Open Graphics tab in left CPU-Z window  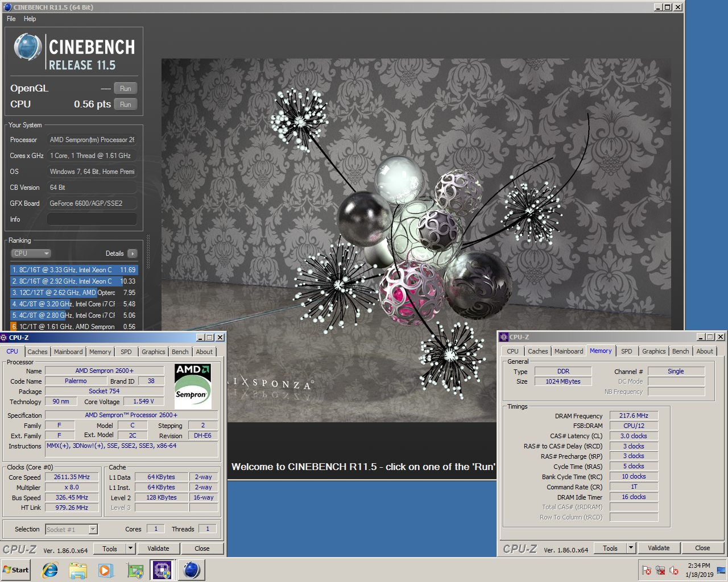pos(154,352)
